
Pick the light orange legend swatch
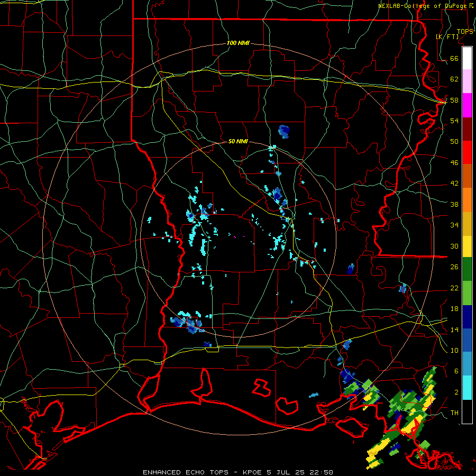467,200
